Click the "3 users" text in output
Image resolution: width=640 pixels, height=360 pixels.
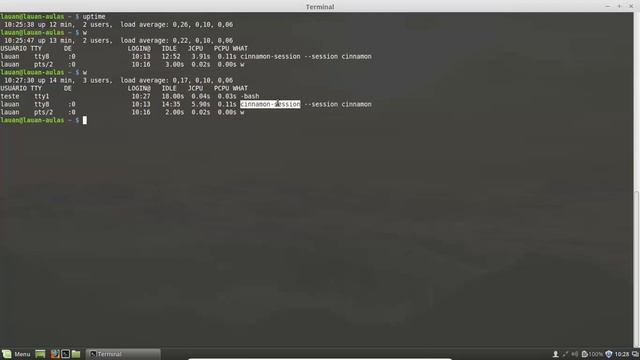(97, 80)
